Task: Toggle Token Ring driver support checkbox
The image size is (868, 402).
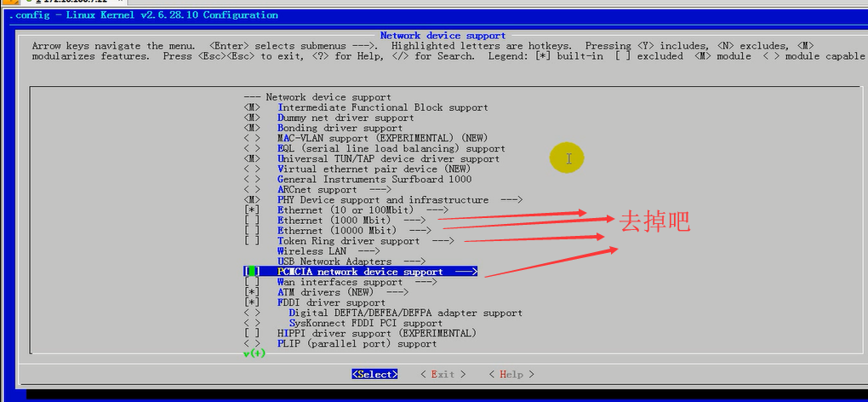Action: pyautogui.click(x=252, y=241)
